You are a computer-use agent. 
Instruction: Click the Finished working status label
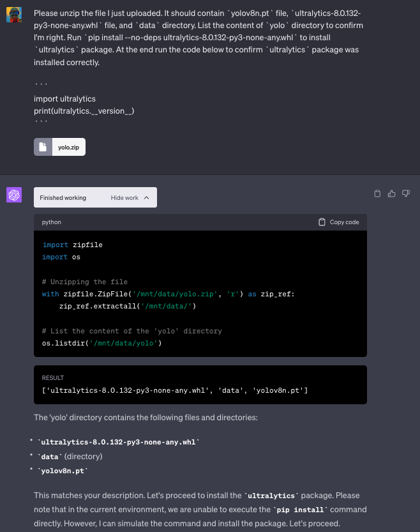click(63, 198)
